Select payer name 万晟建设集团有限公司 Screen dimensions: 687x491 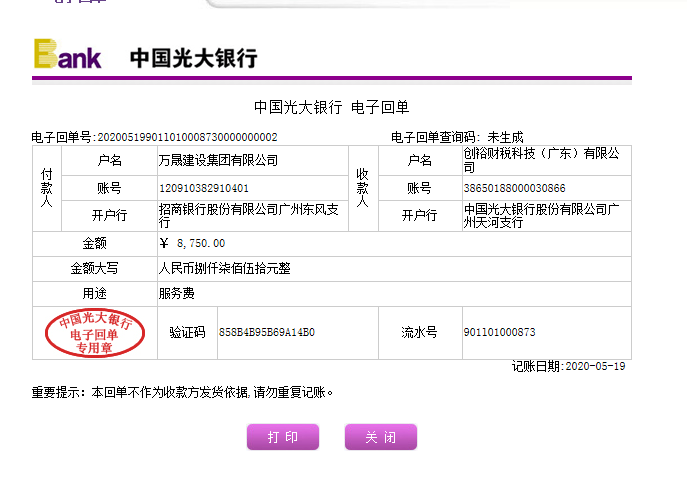(218, 160)
